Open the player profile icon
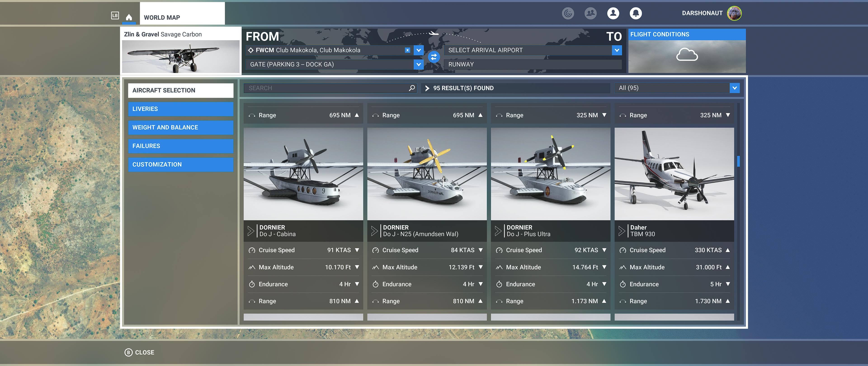 [613, 13]
